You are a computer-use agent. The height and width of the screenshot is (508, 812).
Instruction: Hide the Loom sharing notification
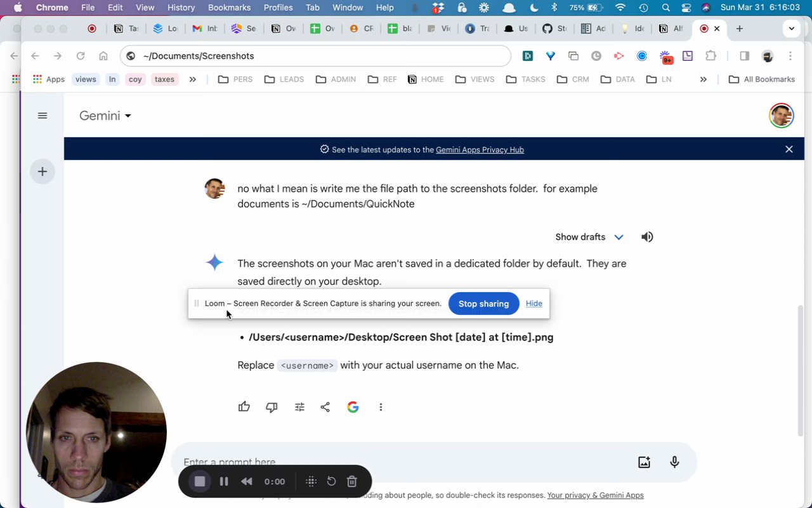(x=534, y=304)
